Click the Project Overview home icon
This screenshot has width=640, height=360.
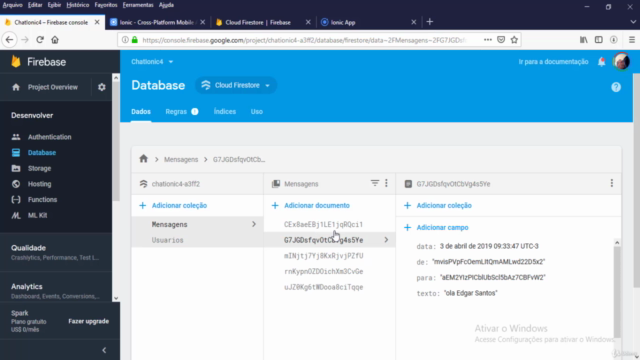tap(16, 87)
